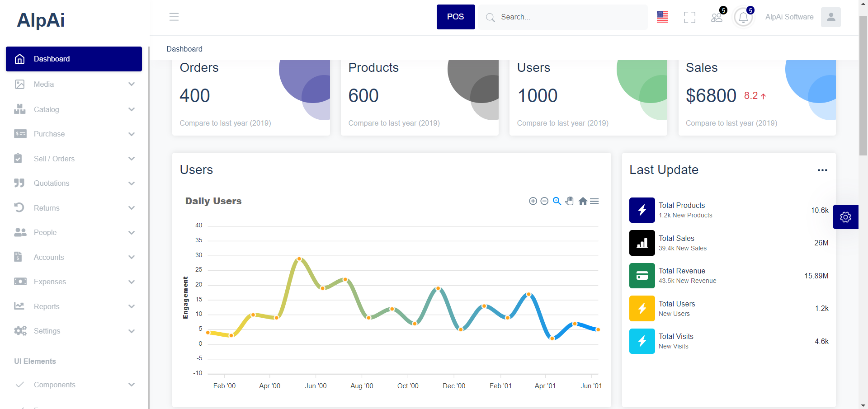Click the AlpAi Software account name
This screenshot has height=409, width=868.
point(789,17)
